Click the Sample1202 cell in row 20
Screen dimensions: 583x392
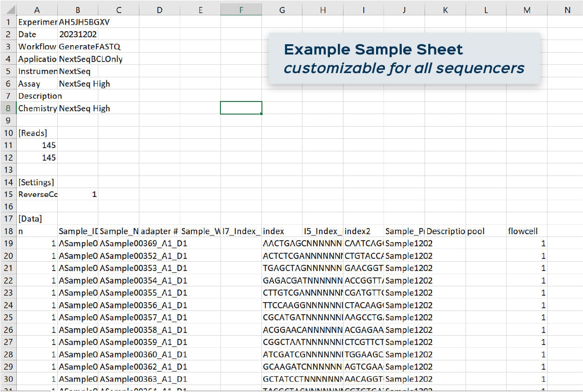pos(405,255)
